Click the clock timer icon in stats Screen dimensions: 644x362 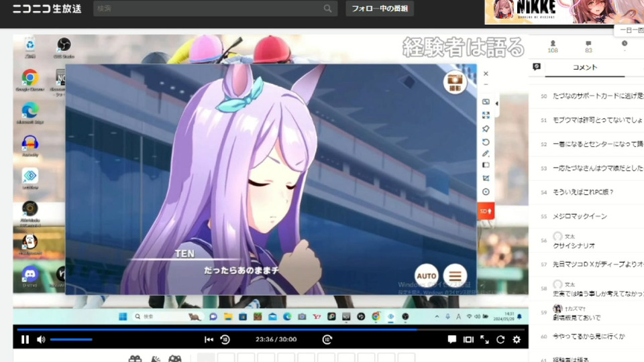coord(625,44)
